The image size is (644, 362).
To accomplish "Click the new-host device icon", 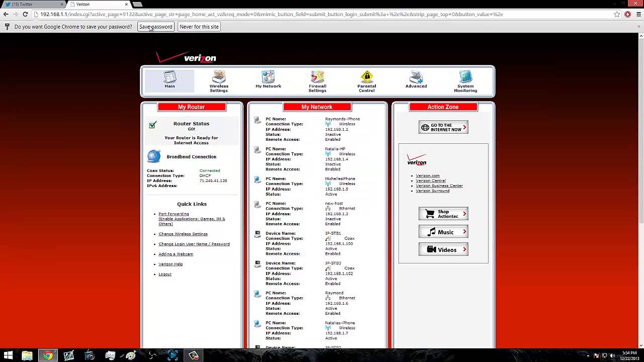I will pyautogui.click(x=258, y=205).
